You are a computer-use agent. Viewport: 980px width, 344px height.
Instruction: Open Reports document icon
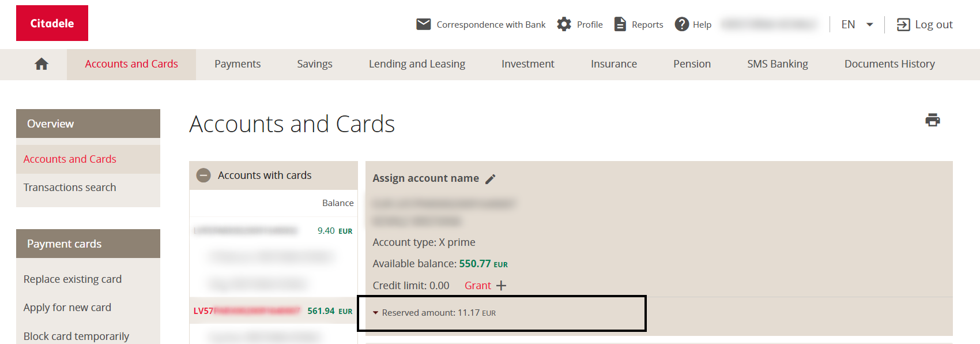tap(620, 24)
